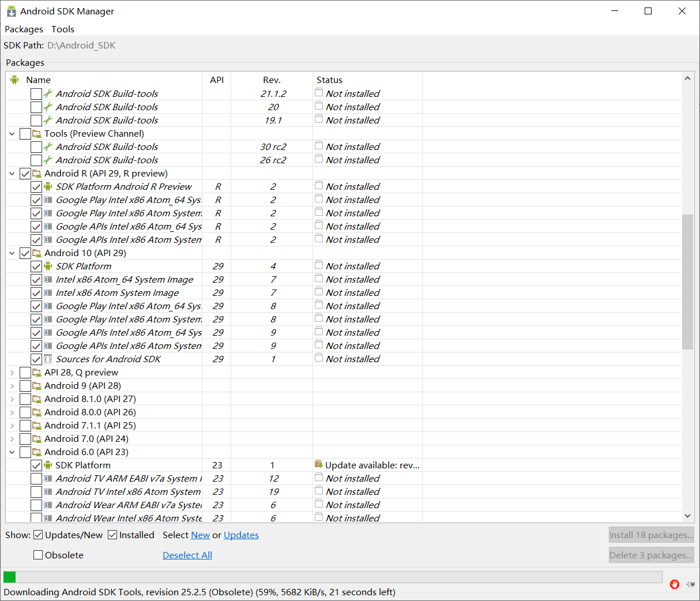Check the Android 8.0.0 (API 26) group
The height and width of the screenshot is (601, 700).
25,412
